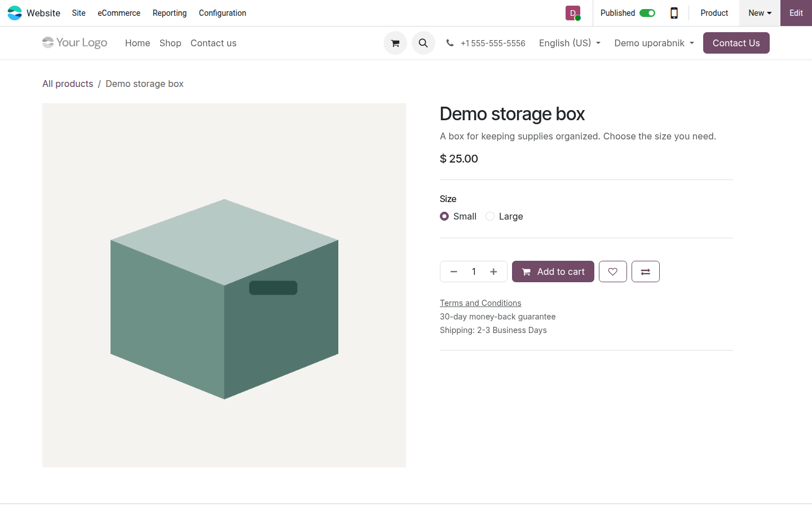
Task: Select the Large size option
Action: [490, 216]
